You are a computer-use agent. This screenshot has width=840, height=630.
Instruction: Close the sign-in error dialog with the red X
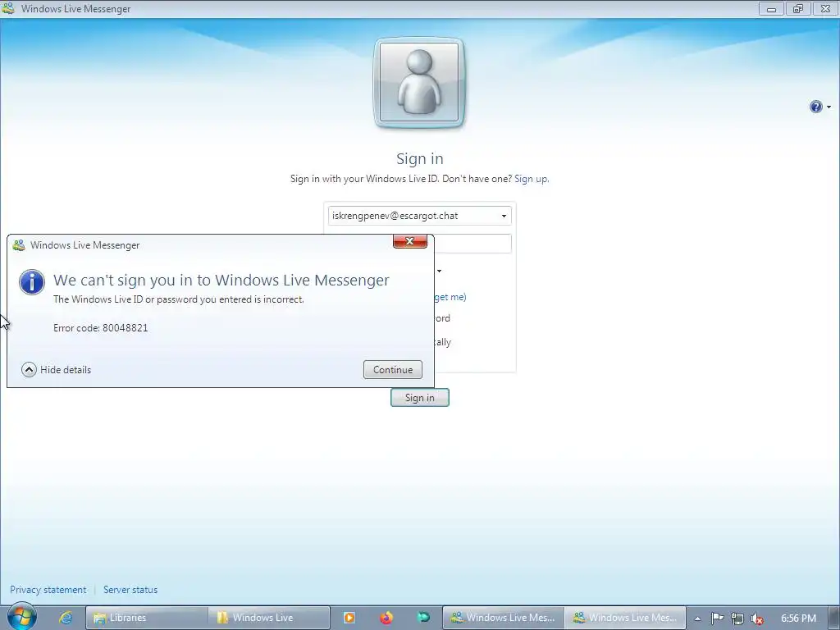tap(410, 242)
